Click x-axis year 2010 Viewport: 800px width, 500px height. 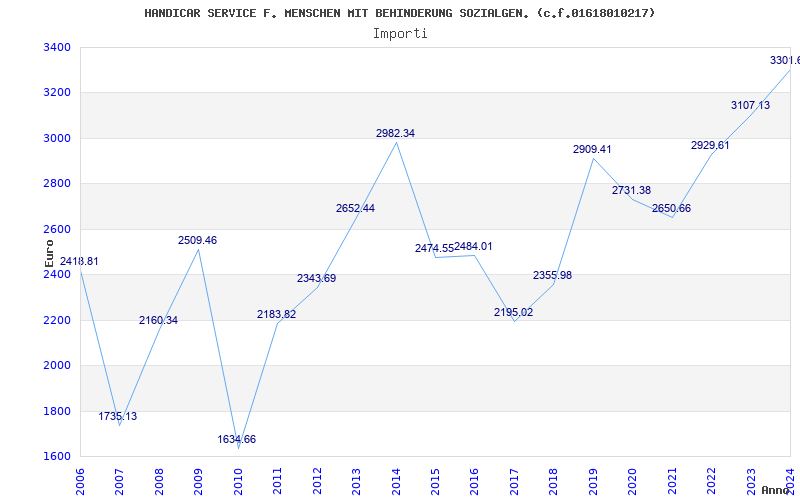pos(238,481)
